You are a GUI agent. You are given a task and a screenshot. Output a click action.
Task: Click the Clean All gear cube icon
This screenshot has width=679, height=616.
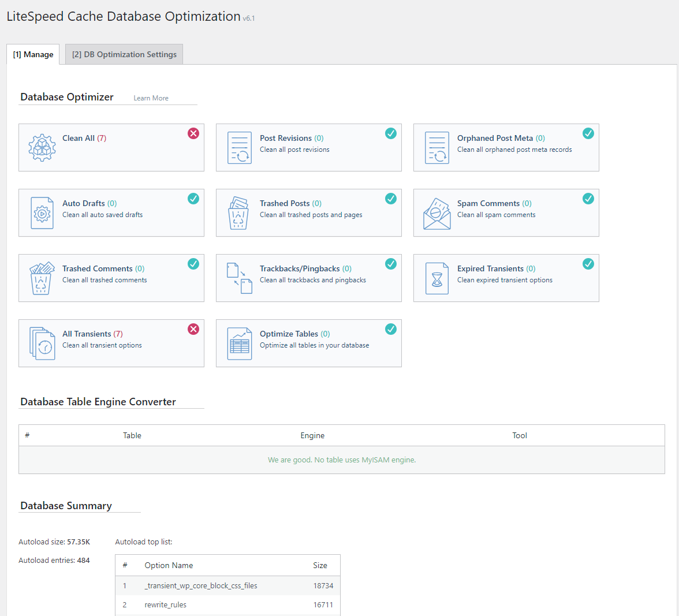(42, 148)
